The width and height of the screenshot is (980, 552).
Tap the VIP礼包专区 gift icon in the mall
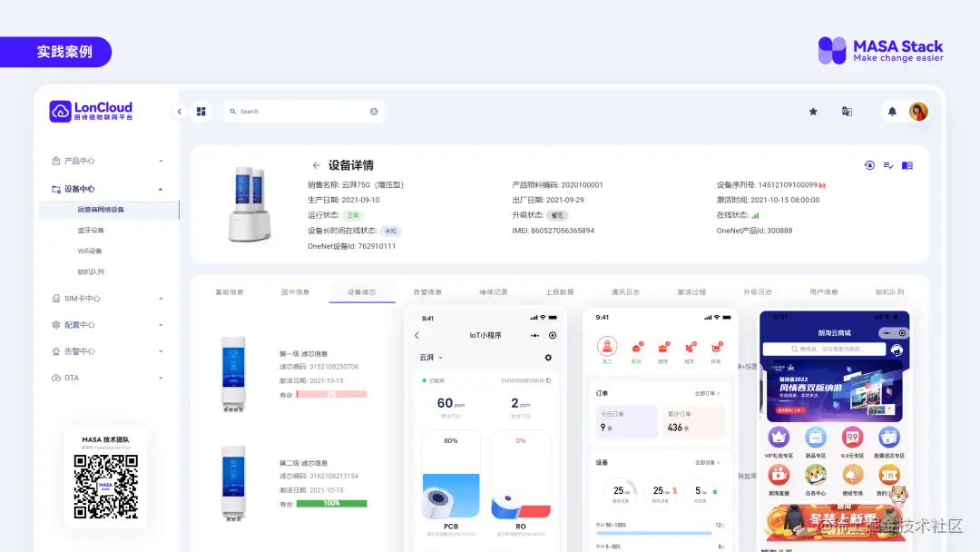tap(779, 439)
